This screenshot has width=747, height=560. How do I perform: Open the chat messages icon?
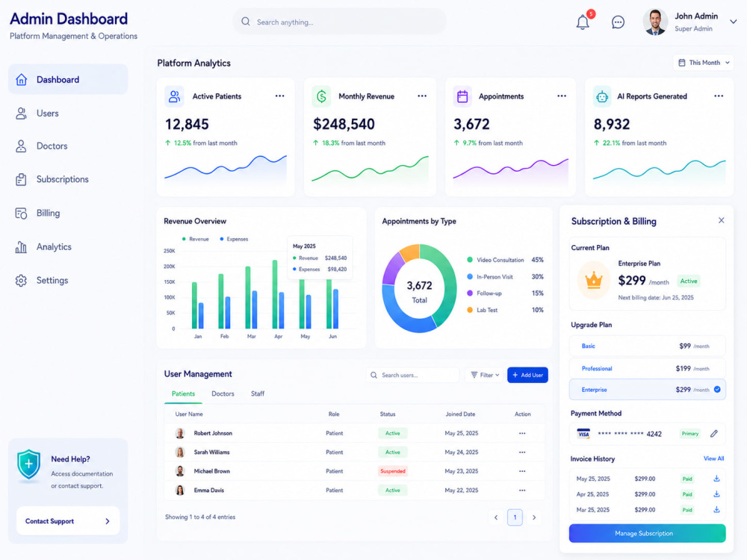pos(618,22)
